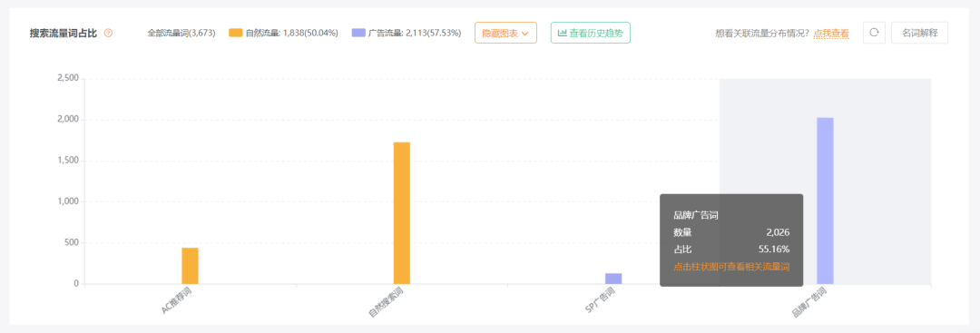Click the AC推荐词 axis label
This screenshot has width=980, height=333.
pos(176,301)
